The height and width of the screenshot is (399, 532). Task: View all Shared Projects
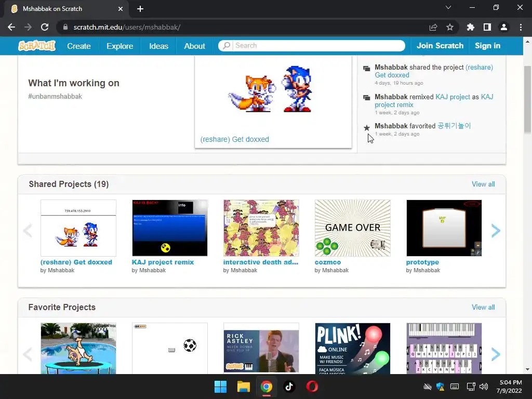483,184
